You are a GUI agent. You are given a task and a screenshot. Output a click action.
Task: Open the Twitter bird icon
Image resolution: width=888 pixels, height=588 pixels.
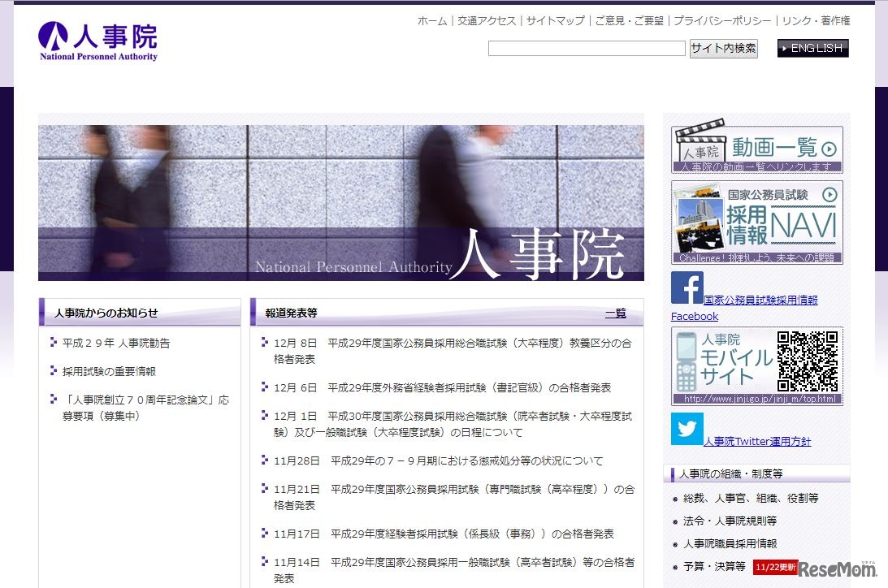click(x=687, y=429)
